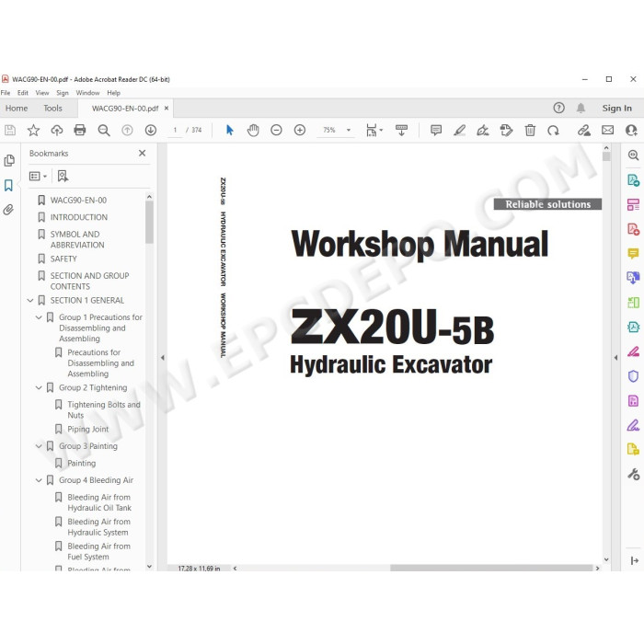The width and height of the screenshot is (644, 644).
Task: Go to previous page arrow icon
Action: 127,131
